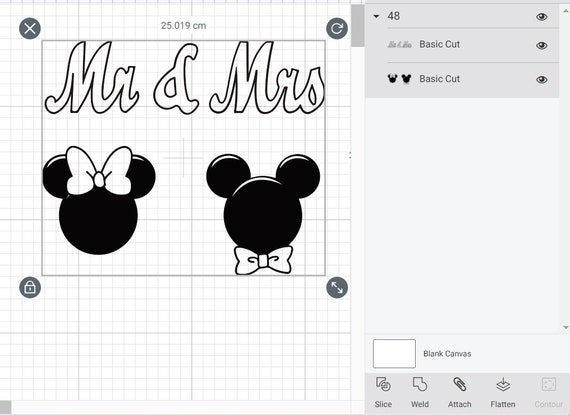Hide group 48 with its eye icon
Image resolution: width=570 pixels, height=415 pixels.
coord(542,17)
